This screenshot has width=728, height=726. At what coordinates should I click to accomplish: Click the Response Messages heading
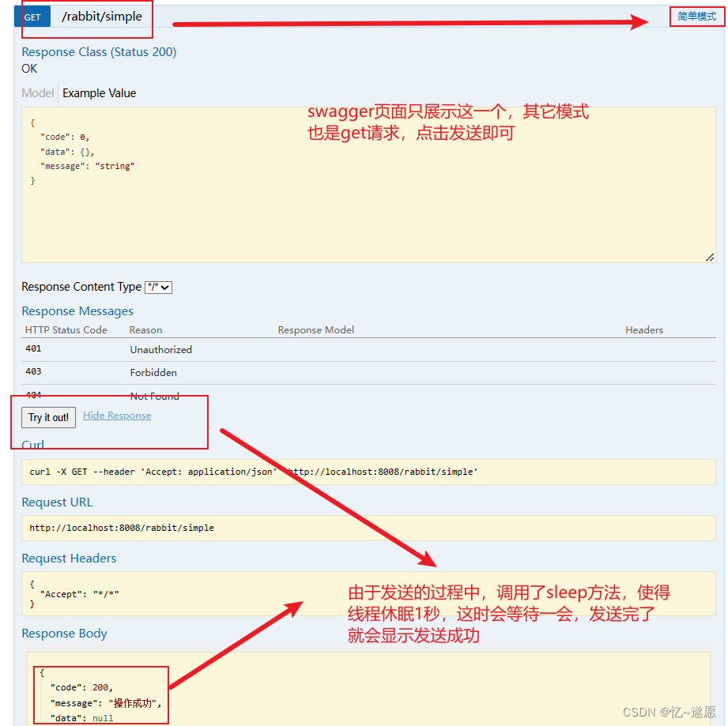(x=77, y=310)
